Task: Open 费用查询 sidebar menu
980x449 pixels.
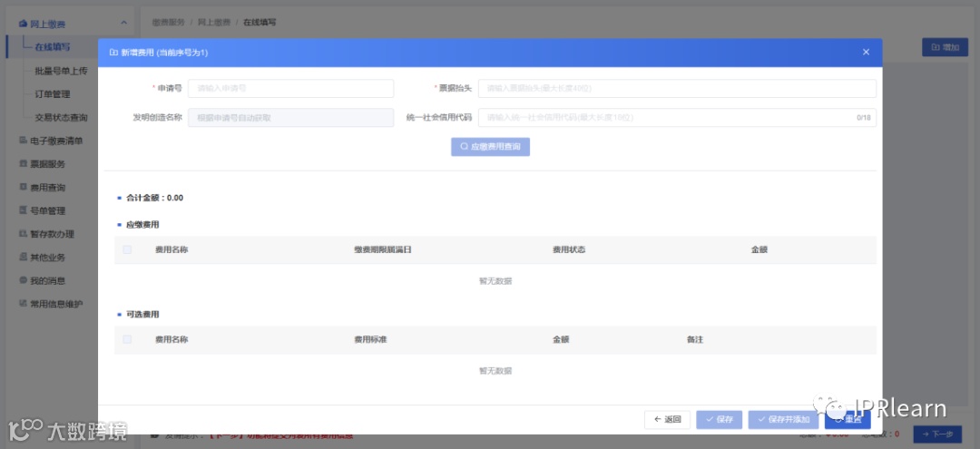Action: 48,188
